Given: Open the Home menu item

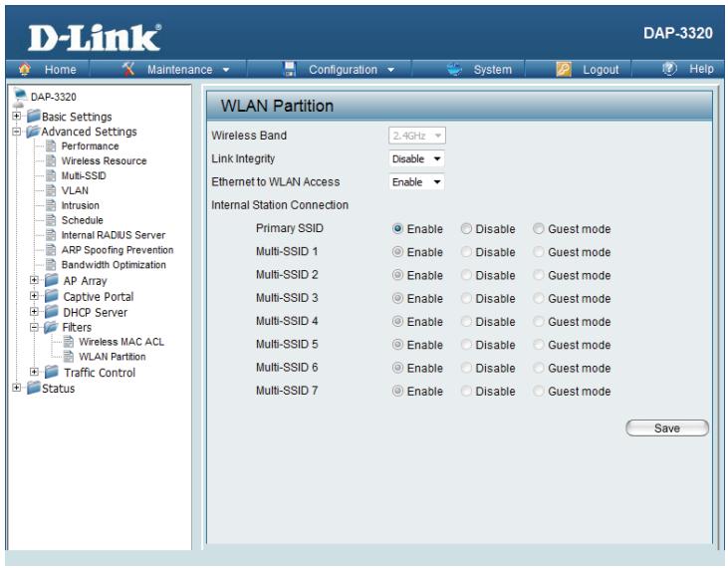Looking at the screenshot, I should pyautogui.click(x=60, y=70).
